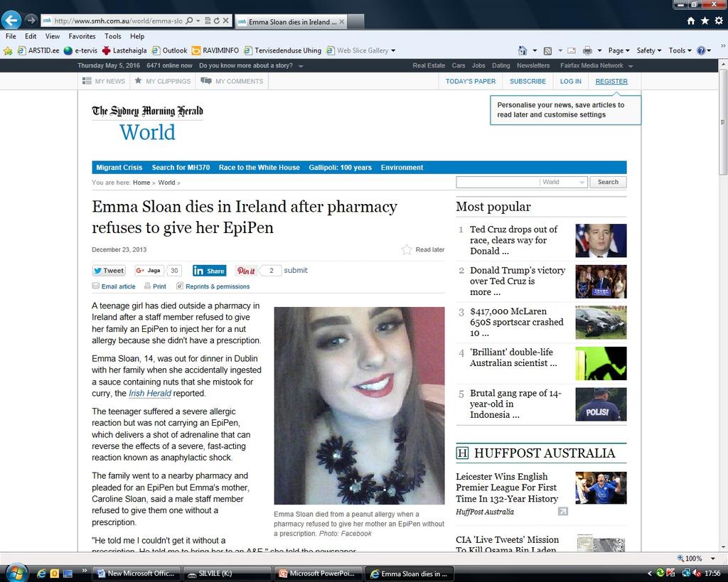Open the browser gear settings icon
728x582 pixels.
tap(719, 21)
